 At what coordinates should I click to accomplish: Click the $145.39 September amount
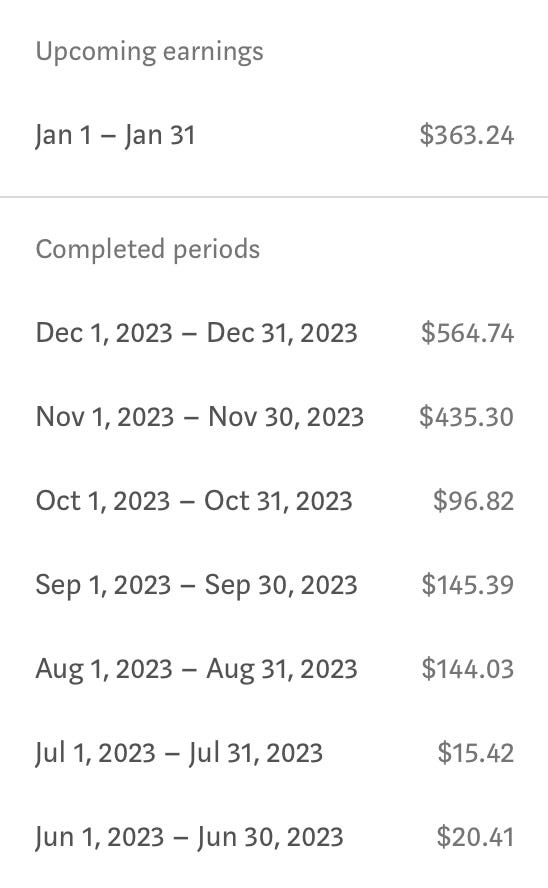468,585
